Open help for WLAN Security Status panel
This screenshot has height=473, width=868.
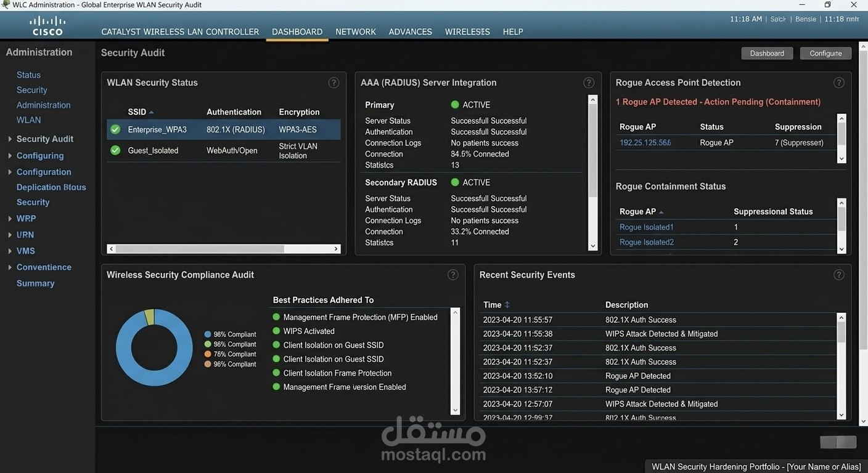(334, 83)
